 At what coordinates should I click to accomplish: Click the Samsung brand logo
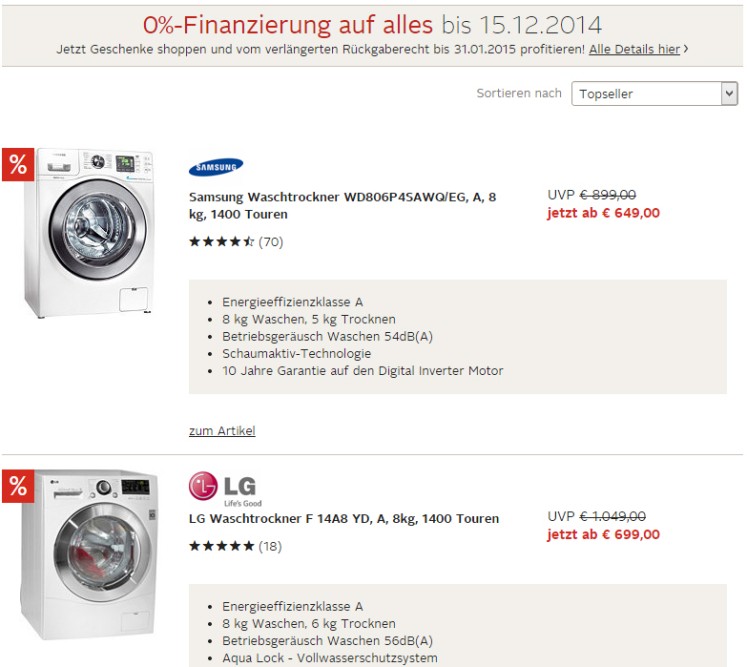coord(216,167)
